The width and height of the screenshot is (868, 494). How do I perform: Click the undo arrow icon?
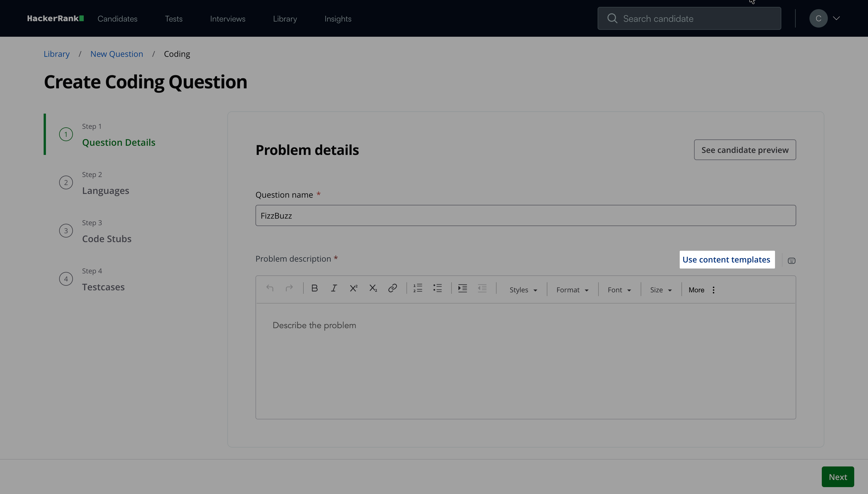click(x=270, y=288)
